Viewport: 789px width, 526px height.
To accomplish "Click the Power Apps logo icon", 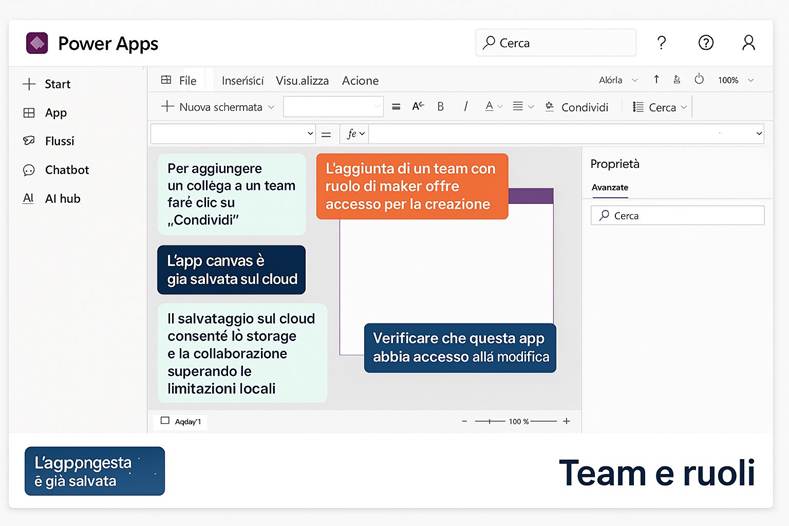I will [x=37, y=43].
